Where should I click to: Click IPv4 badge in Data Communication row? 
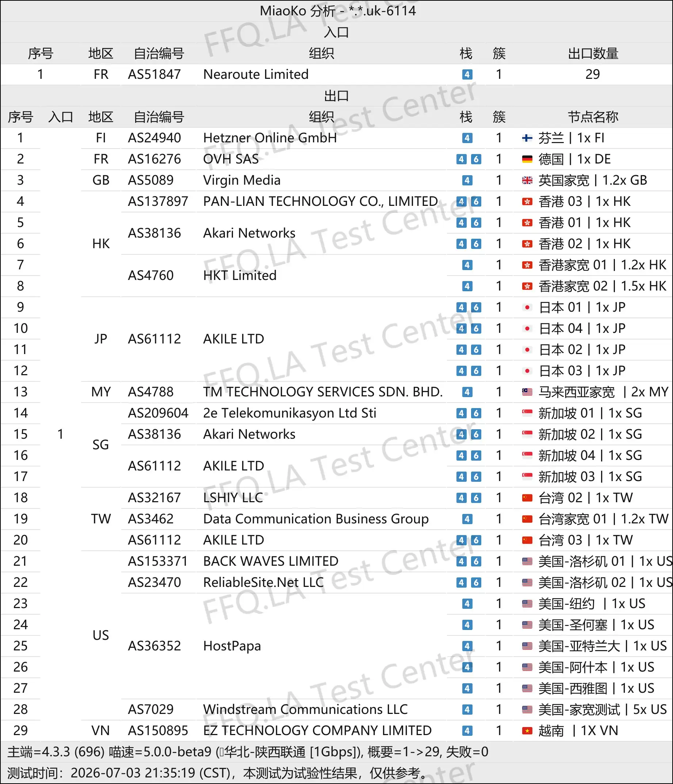467,519
